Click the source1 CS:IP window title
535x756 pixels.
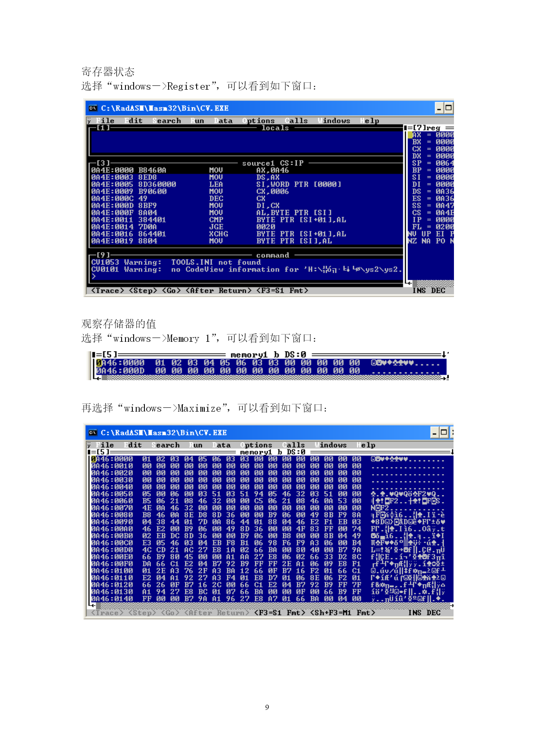pos(273,163)
